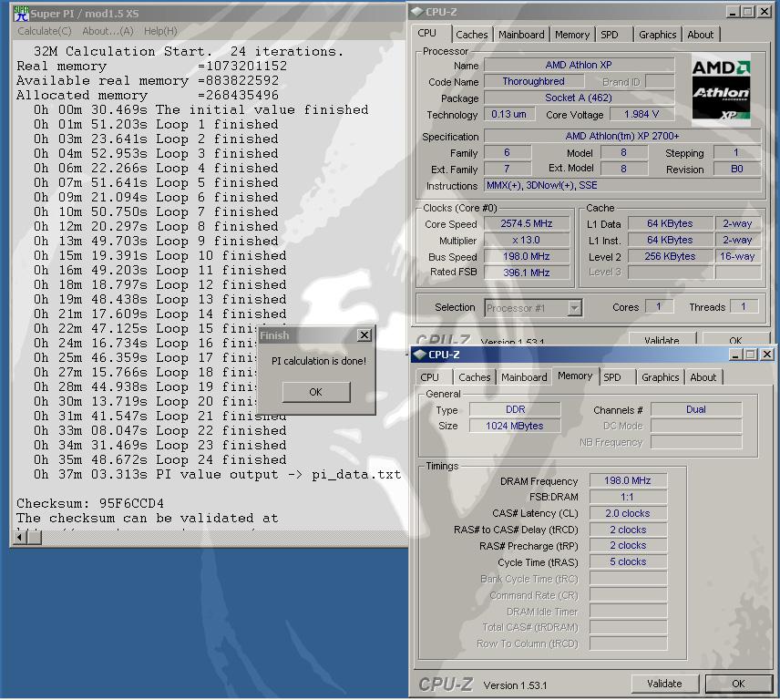Click the Package Socket A (462) field
The image size is (780, 700).
click(x=579, y=98)
